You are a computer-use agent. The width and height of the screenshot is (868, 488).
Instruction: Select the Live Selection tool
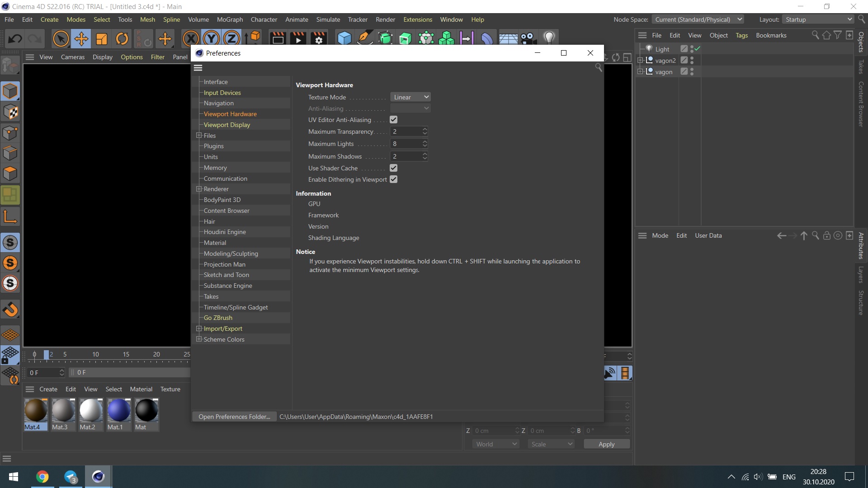[x=61, y=39]
